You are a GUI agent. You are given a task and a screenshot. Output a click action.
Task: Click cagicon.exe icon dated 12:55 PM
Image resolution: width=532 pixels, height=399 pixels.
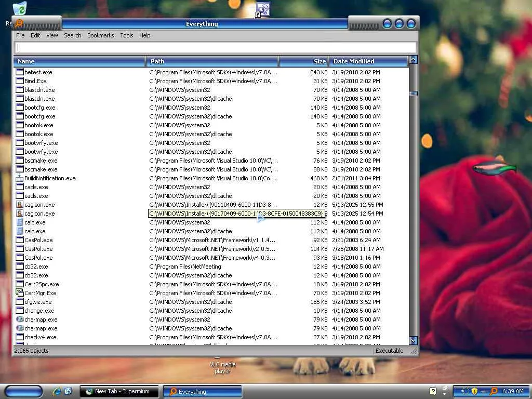20,205
